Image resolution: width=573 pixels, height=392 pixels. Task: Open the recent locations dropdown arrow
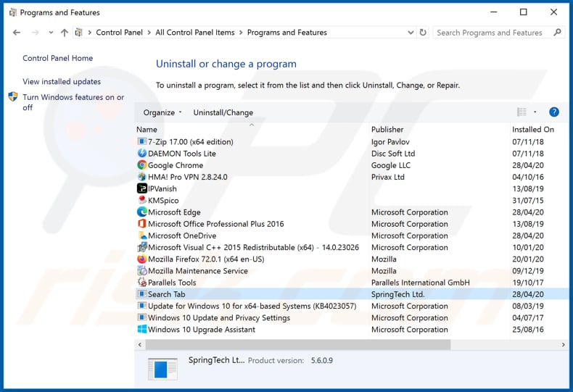point(51,33)
